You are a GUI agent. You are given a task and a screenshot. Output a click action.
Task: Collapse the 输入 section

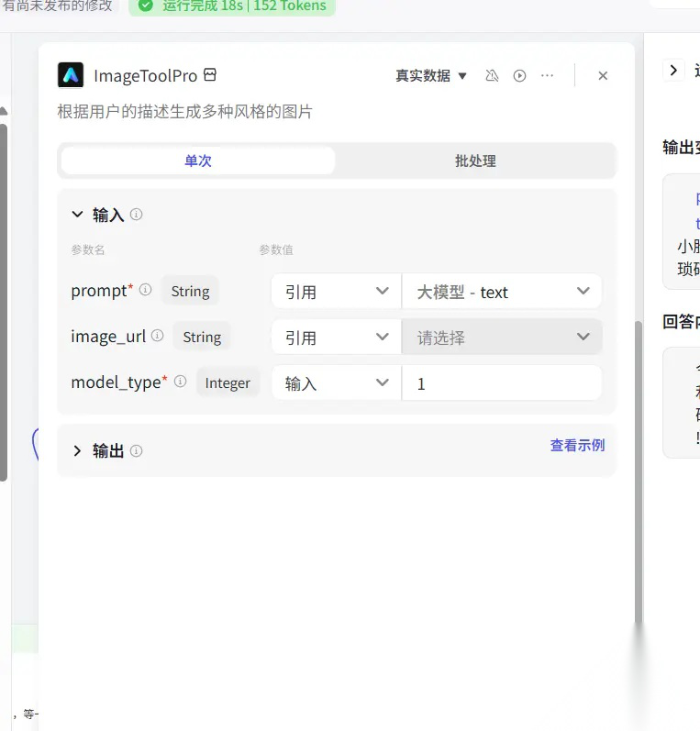point(78,215)
